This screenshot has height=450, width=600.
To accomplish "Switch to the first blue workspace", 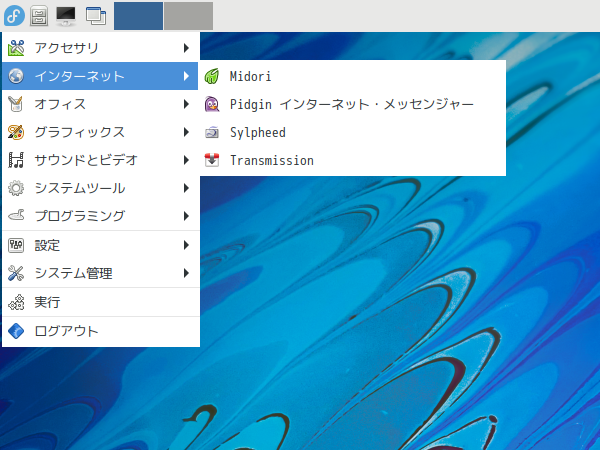I will tap(138, 16).
